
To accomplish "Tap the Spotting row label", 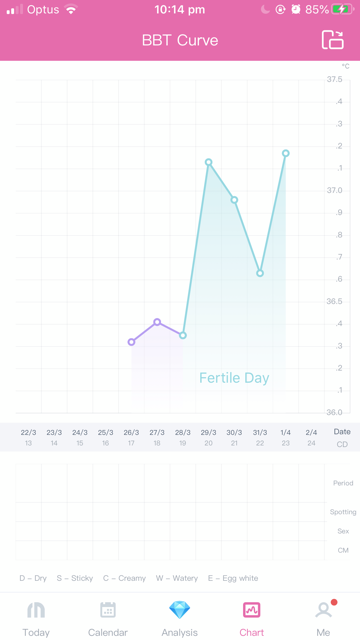I will point(343,512).
